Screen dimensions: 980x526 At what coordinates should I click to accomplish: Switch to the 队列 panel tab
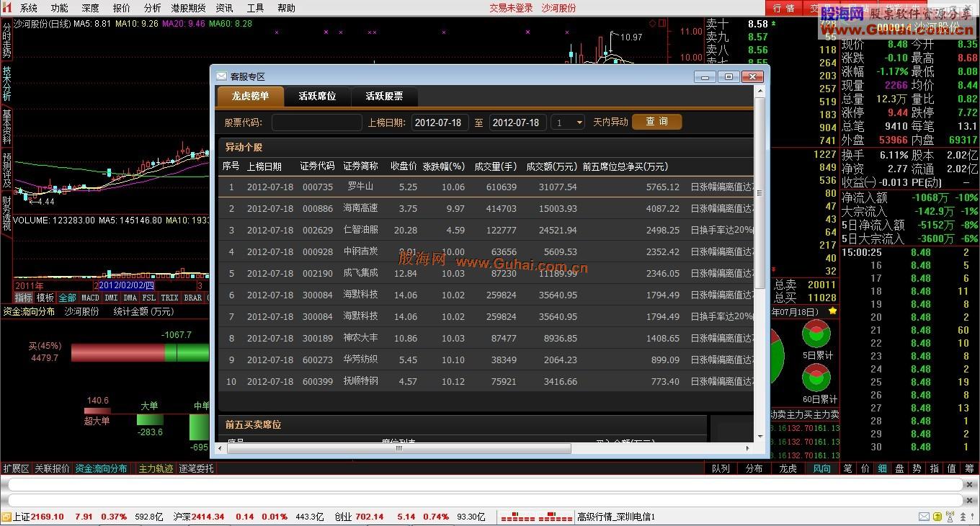[x=721, y=468]
